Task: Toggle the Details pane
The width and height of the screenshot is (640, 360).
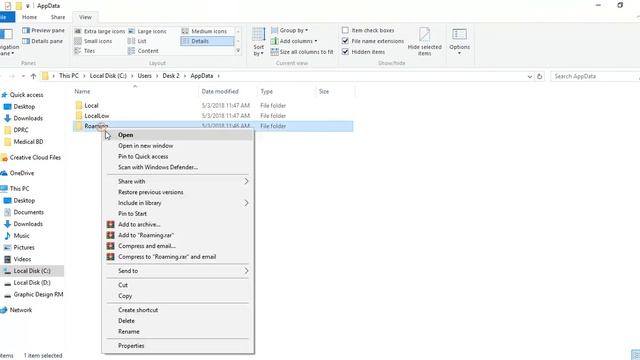Action: coord(42,41)
